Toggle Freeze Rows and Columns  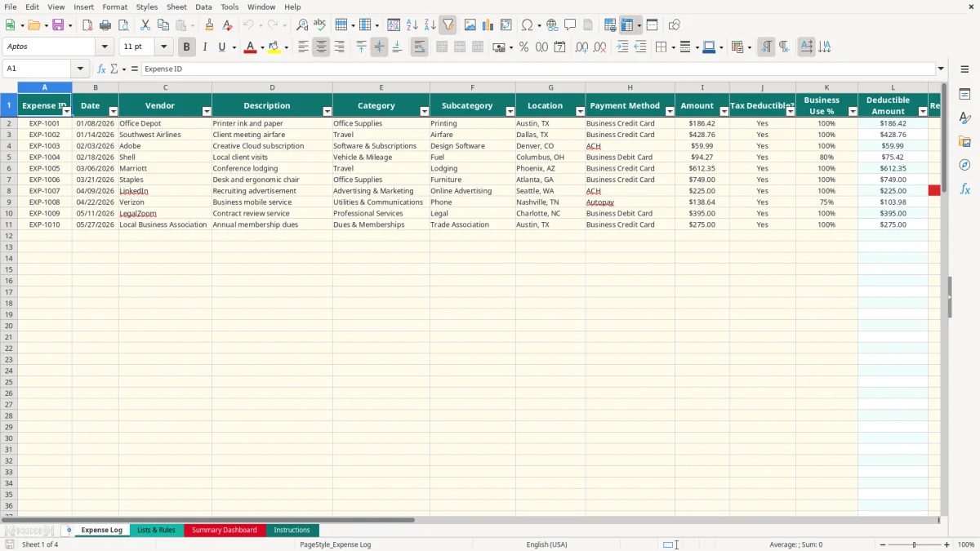(x=627, y=25)
